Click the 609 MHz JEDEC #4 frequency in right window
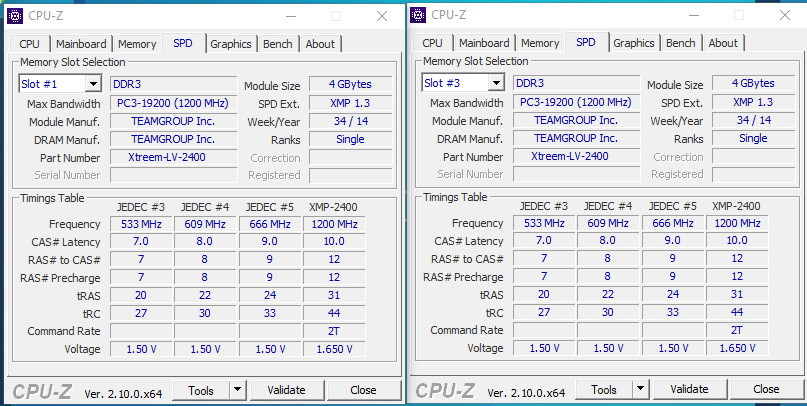 click(608, 223)
